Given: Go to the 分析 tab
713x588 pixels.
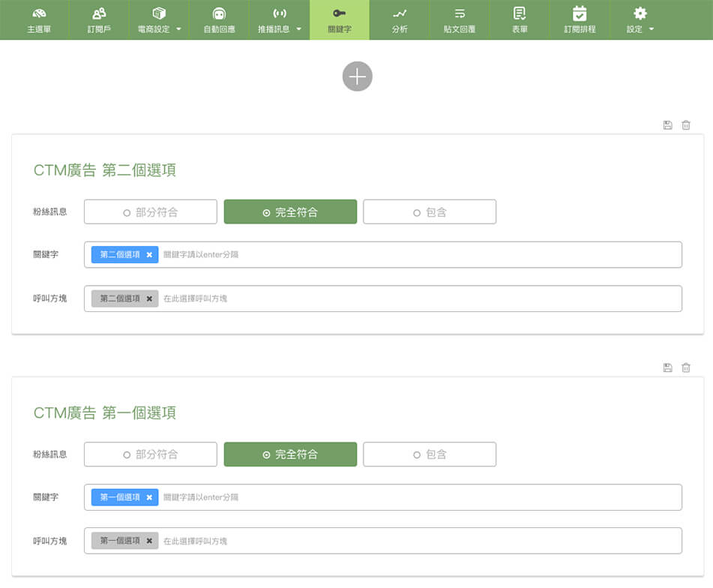Looking at the screenshot, I should click(400, 19).
